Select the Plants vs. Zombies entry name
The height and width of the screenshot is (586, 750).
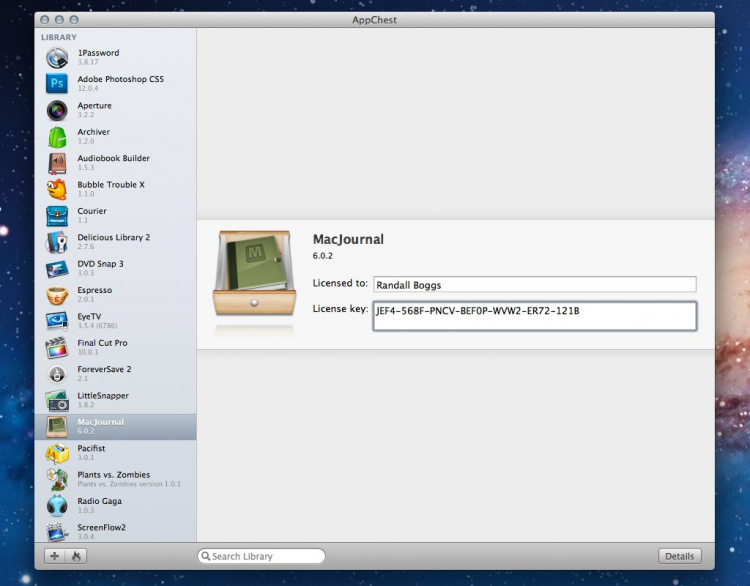[114, 475]
